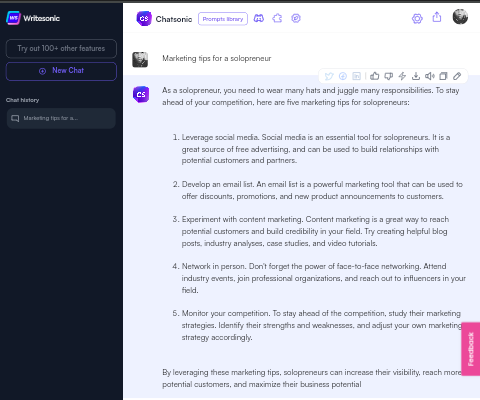Click the Writesonic logo
The image size is (480, 400).
pos(33,18)
